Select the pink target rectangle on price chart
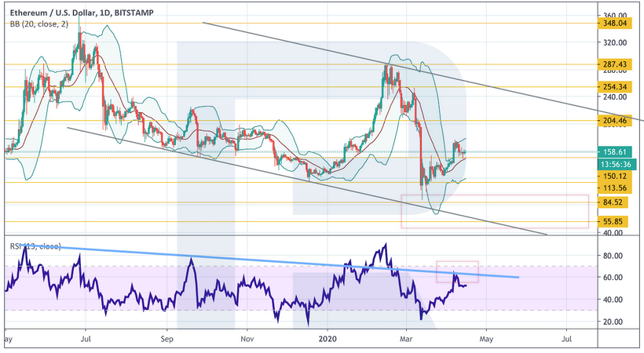644x353 pixels. pos(495,212)
